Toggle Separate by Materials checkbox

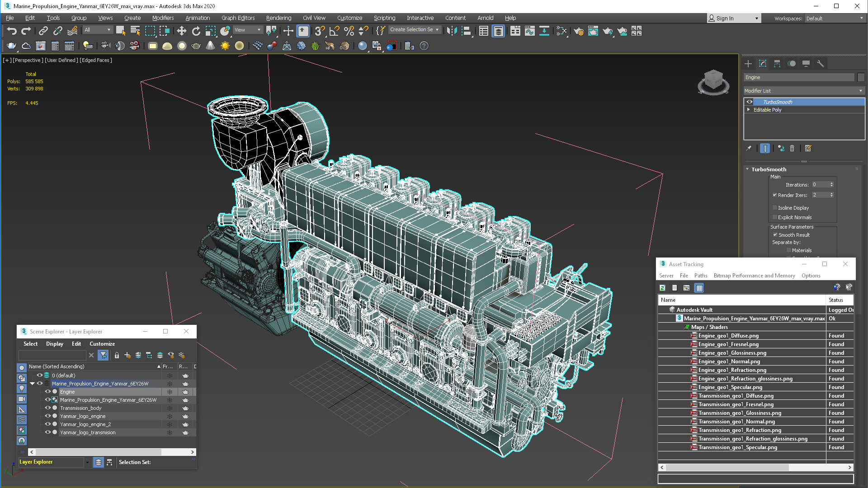pyautogui.click(x=789, y=250)
